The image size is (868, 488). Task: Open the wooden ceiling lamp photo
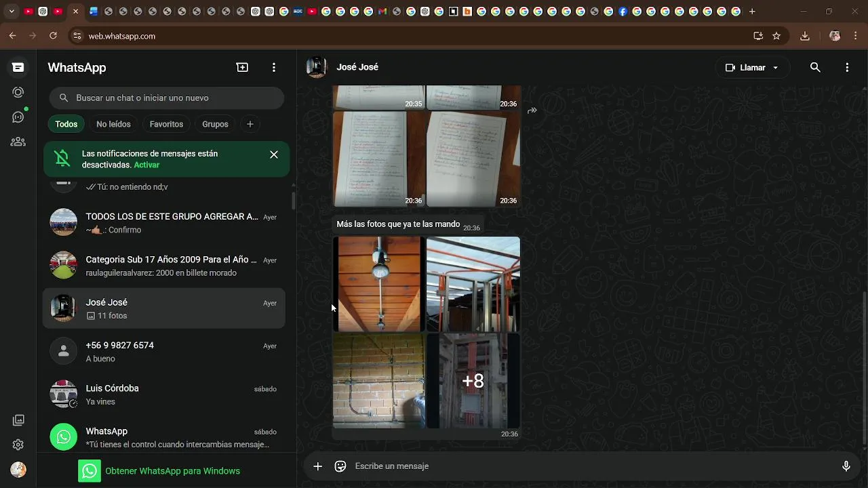click(x=379, y=284)
